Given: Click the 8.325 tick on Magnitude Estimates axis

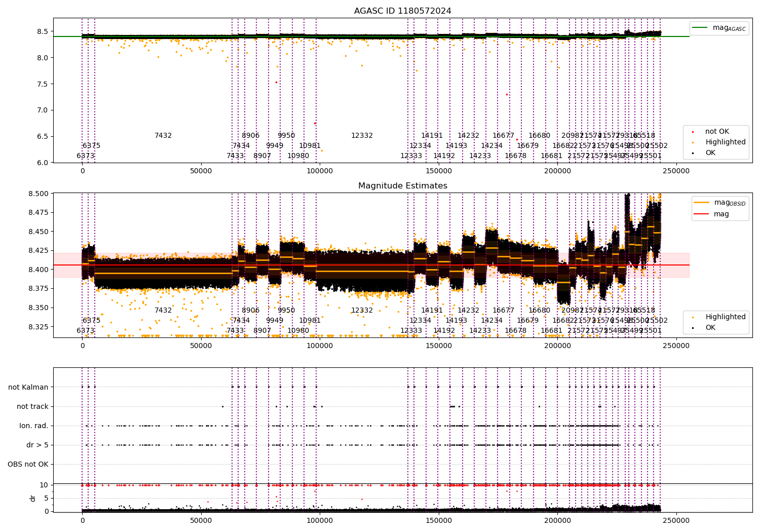Looking at the screenshot, I should coord(39,327).
